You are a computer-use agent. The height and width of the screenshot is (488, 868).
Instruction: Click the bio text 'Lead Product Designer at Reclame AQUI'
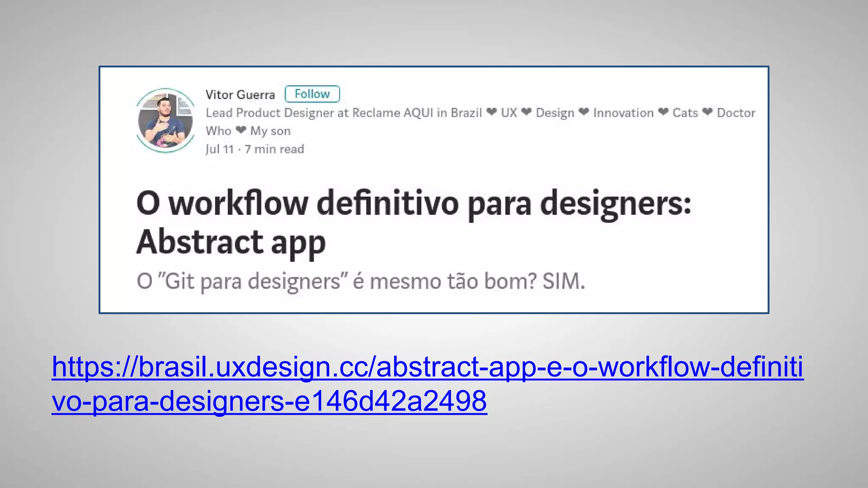pyautogui.click(x=319, y=113)
